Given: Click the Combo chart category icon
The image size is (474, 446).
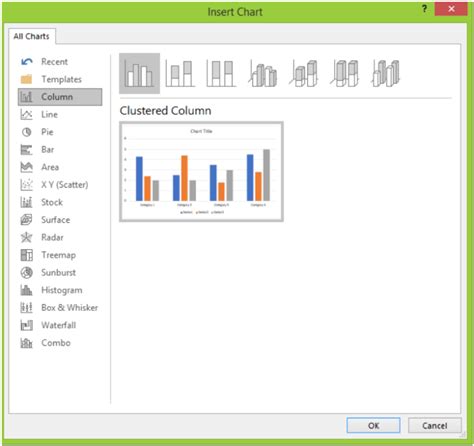Looking at the screenshot, I should (27, 343).
